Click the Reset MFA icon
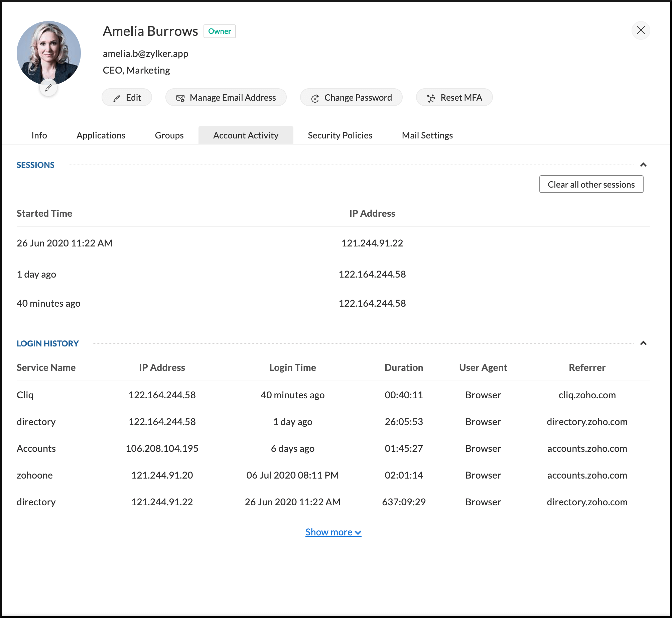Viewport: 672px width, 618px height. pos(431,98)
